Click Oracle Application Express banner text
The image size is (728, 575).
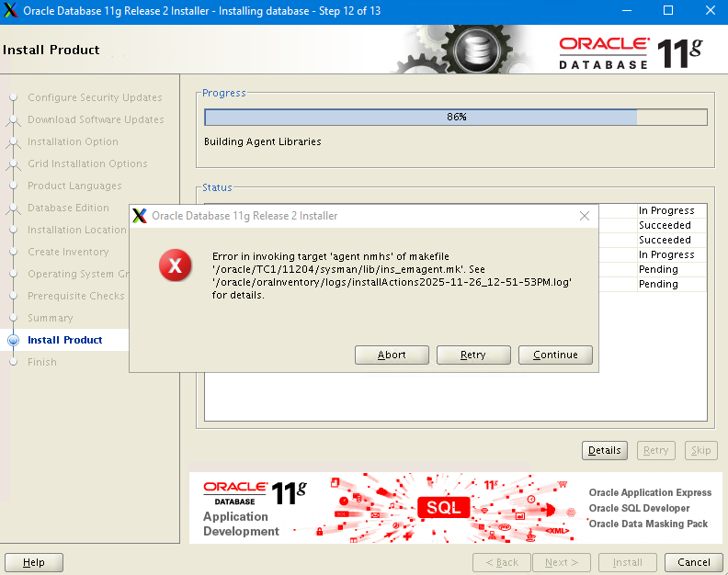650,492
